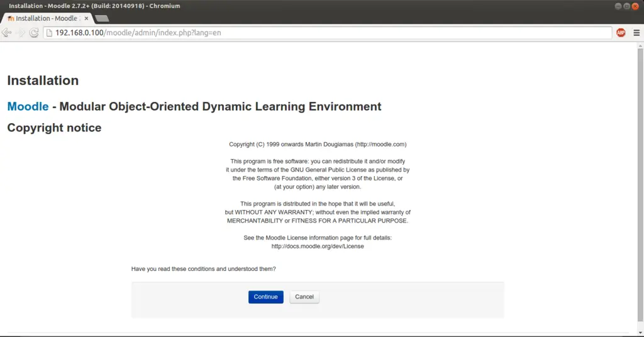Image resolution: width=644 pixels, height=337 pixels.
Task: Open a new tab button
Action: pos(101,18)
